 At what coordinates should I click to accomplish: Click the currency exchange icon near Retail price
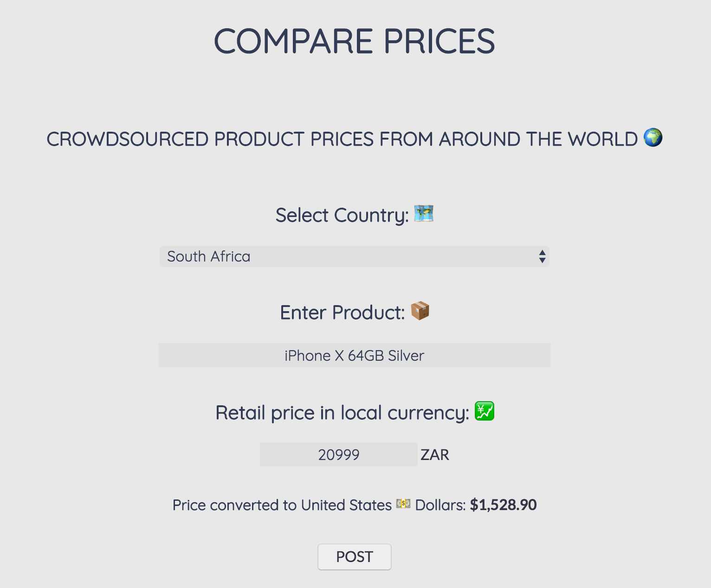pos(484,411)
